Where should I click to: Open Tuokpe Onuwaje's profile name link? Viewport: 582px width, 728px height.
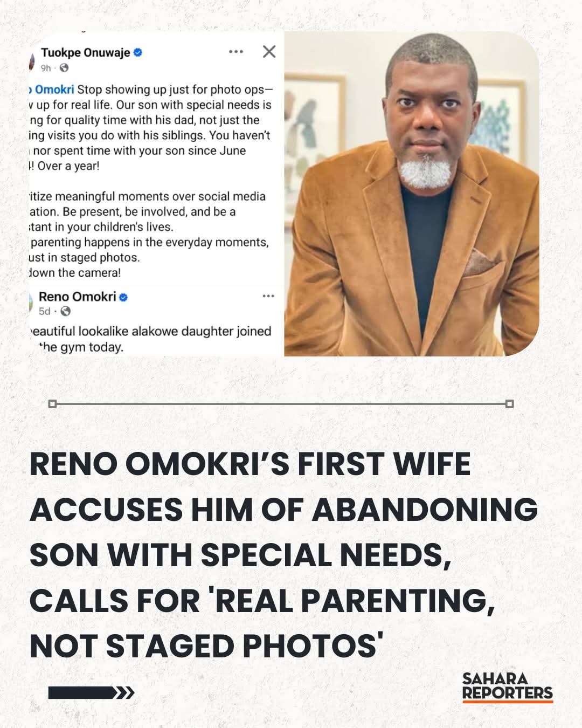(85, 52)
